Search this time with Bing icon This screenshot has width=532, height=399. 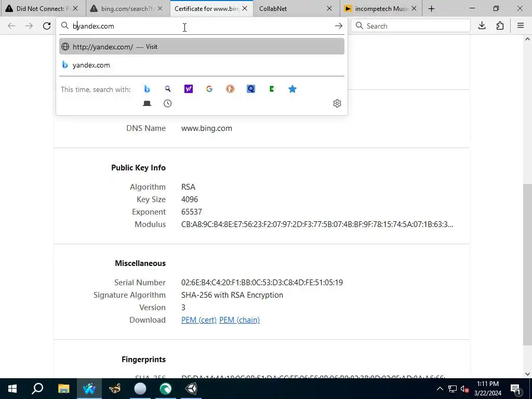147,89
